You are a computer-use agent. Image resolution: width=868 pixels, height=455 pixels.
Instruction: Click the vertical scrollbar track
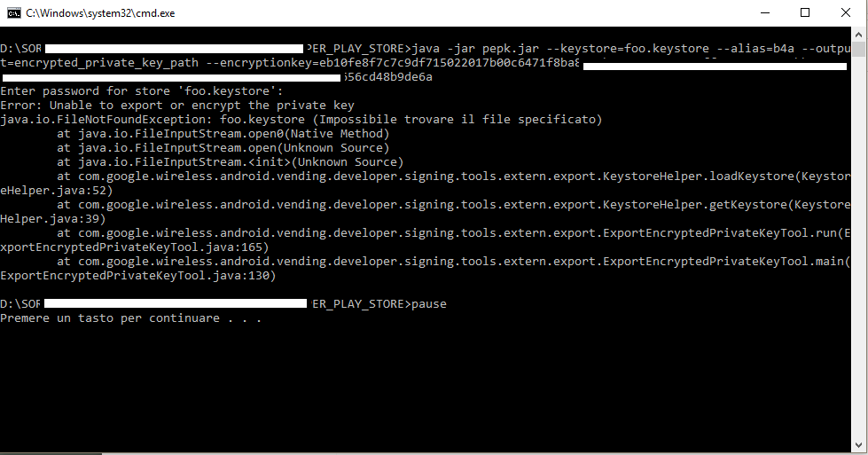point(860,266)
